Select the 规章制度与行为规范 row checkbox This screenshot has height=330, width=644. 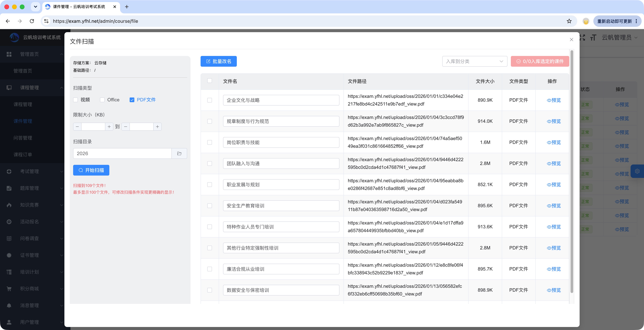pyautogui.click(x=209, y=121)
